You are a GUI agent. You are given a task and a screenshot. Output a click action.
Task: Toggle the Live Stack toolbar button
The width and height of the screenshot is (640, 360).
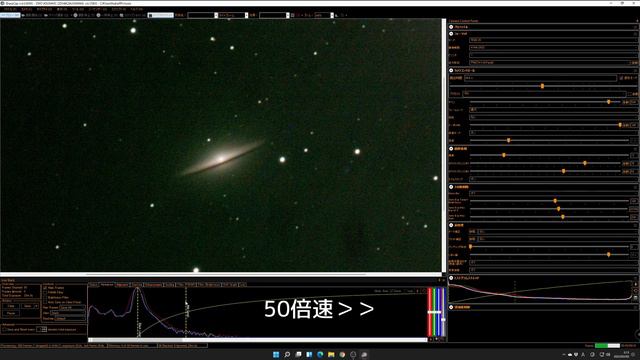click(x=160, y=15)
